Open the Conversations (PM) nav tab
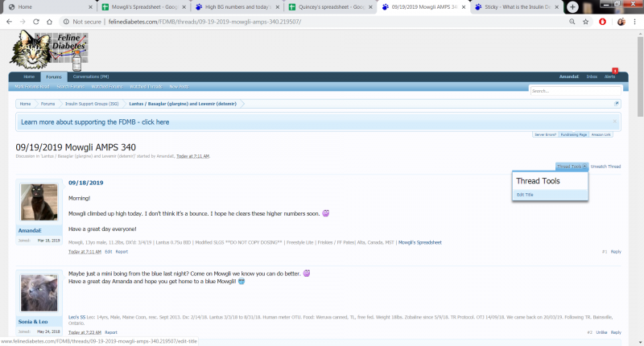This screenshot has width=644, height=346. (x=87, y=76)
